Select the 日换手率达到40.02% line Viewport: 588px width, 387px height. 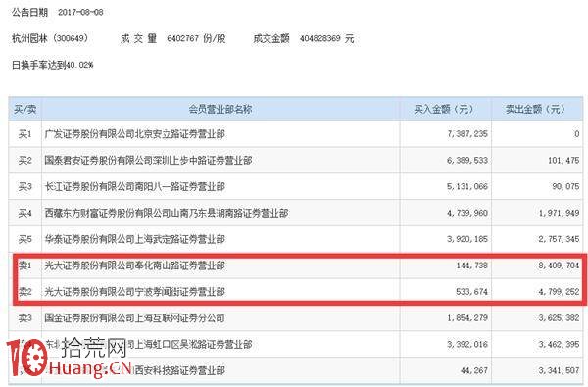tap(53, 65)
